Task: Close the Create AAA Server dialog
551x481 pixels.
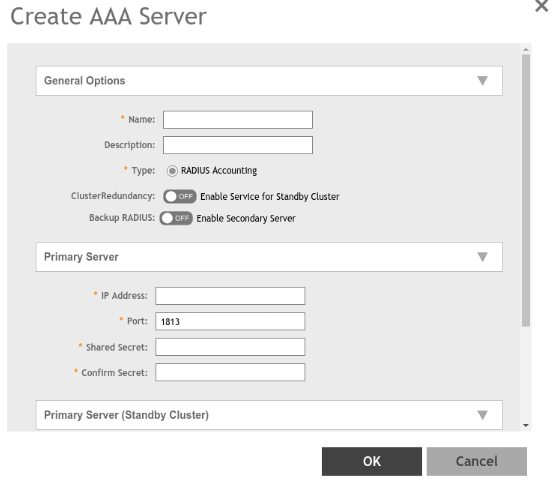Action: pyautogui.click(x=542, y=6)
